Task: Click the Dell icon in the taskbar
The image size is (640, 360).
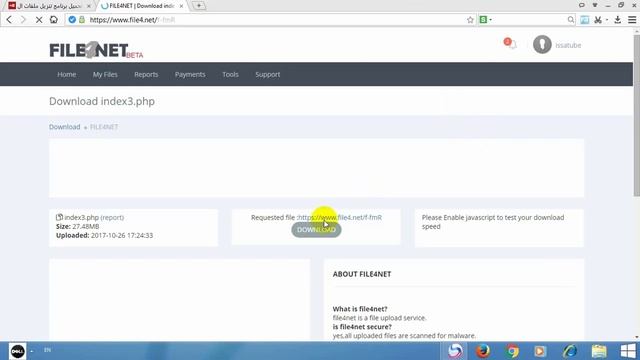Action: [x=18, y=351]
